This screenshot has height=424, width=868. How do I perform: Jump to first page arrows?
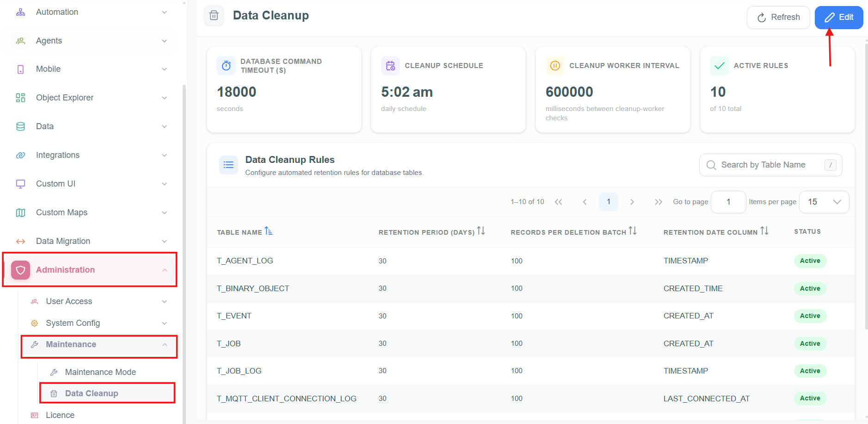[558, 202]
